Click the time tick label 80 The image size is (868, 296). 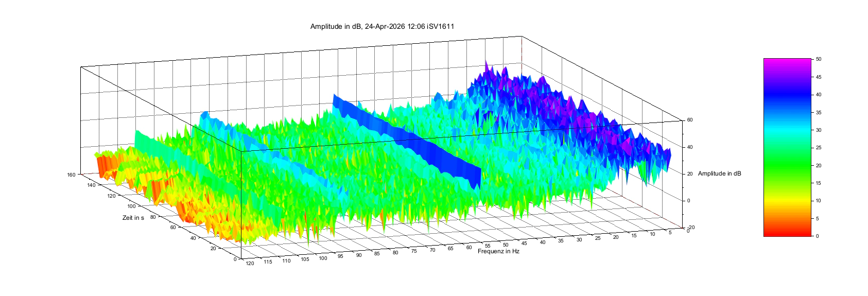tap(153, 217)
